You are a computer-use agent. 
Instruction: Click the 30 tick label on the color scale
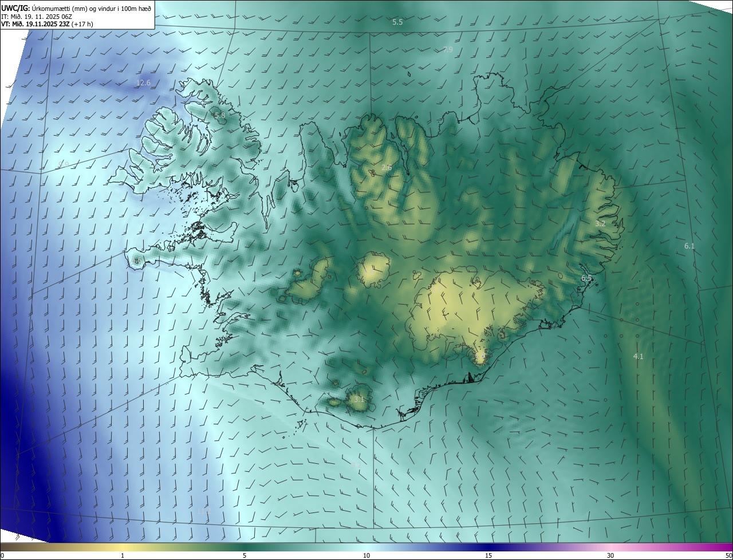pyautogui.click(x=610, y=556)
